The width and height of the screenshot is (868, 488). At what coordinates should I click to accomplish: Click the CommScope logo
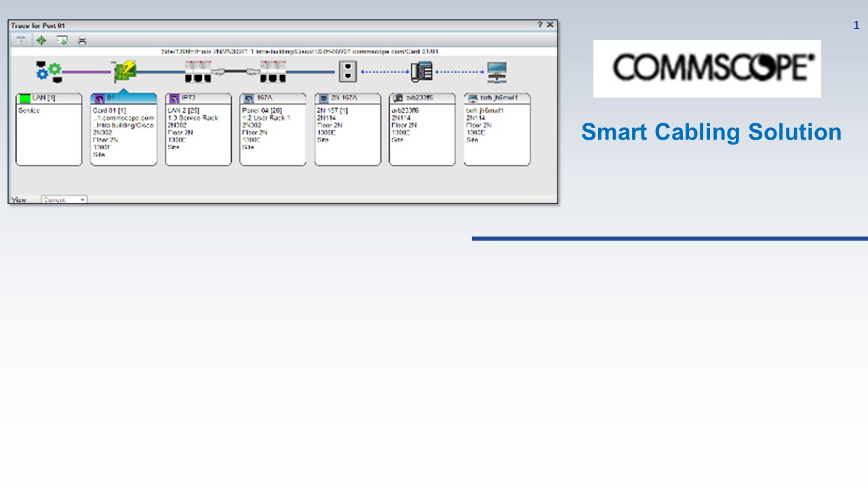click(707, 68)
